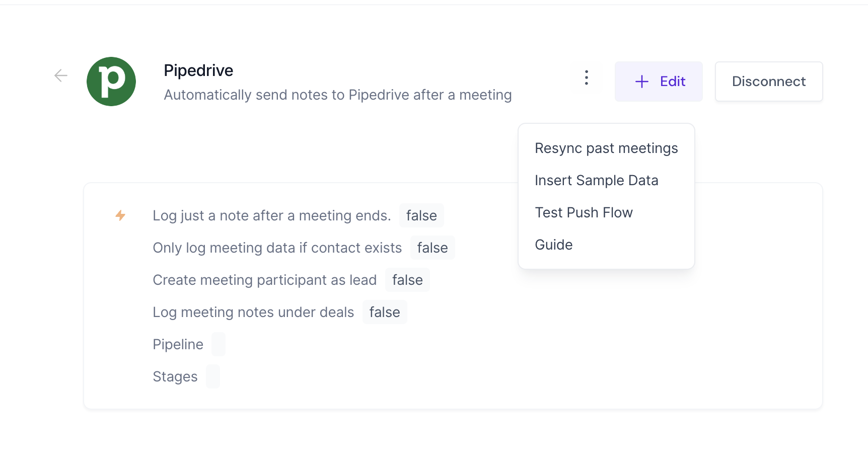Click the Automatically send notes description text

337,95
